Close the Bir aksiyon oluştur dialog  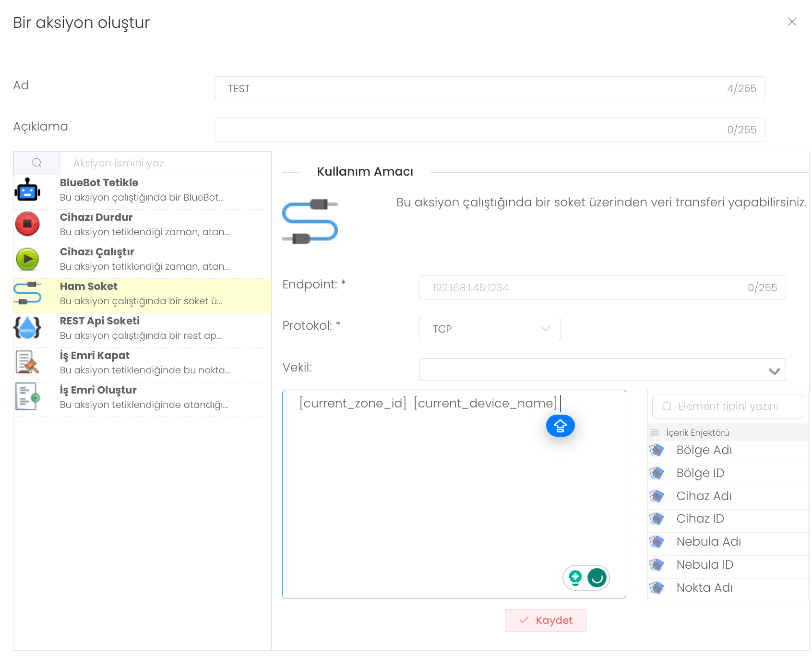point(792,22)
